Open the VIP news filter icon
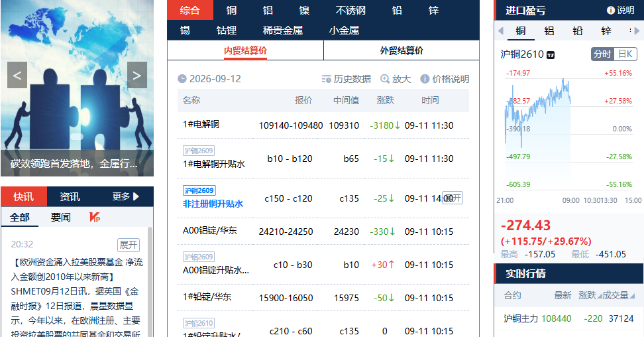Screen dimensions: 644x337 point(95,217)
